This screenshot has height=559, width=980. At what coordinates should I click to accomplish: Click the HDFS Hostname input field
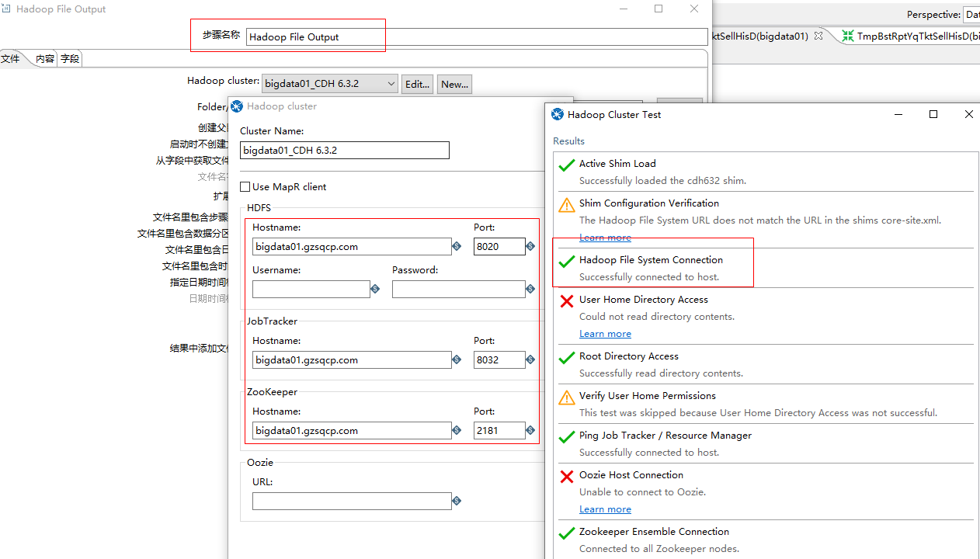click(352, 247)
